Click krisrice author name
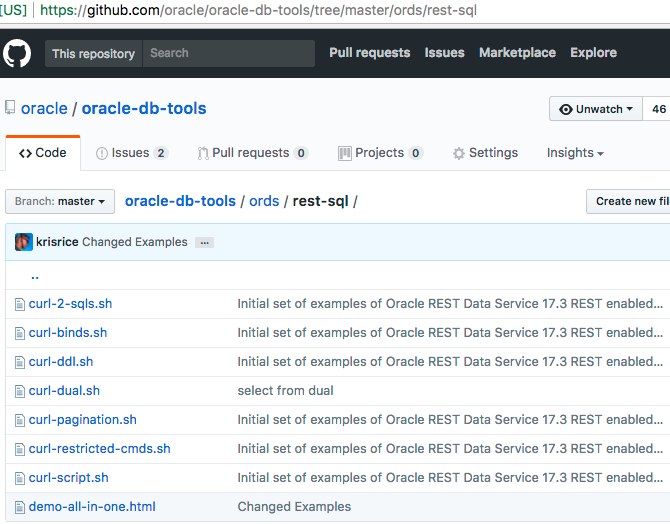This screenshot has width=670, height=524. (57, 242)
